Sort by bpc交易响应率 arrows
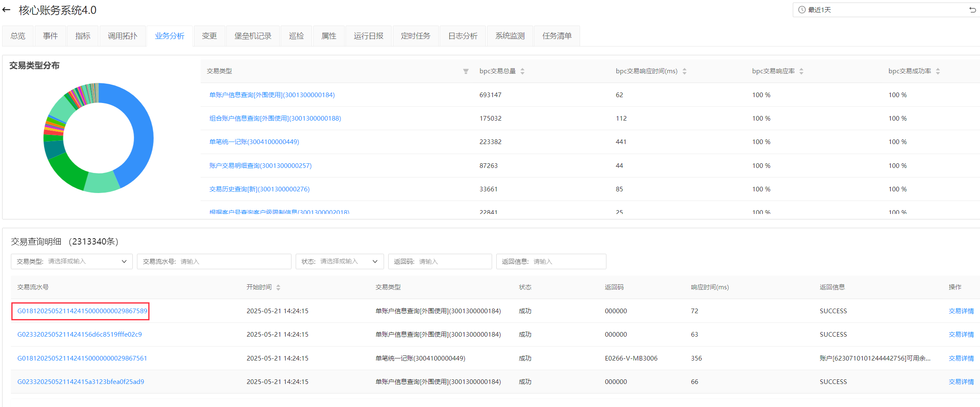The image size is (980, 407). coord(801,71)
